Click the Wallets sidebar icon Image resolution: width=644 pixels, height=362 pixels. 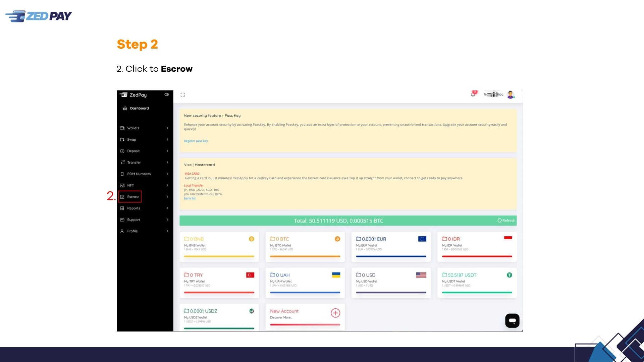click(x=122, y=128)
